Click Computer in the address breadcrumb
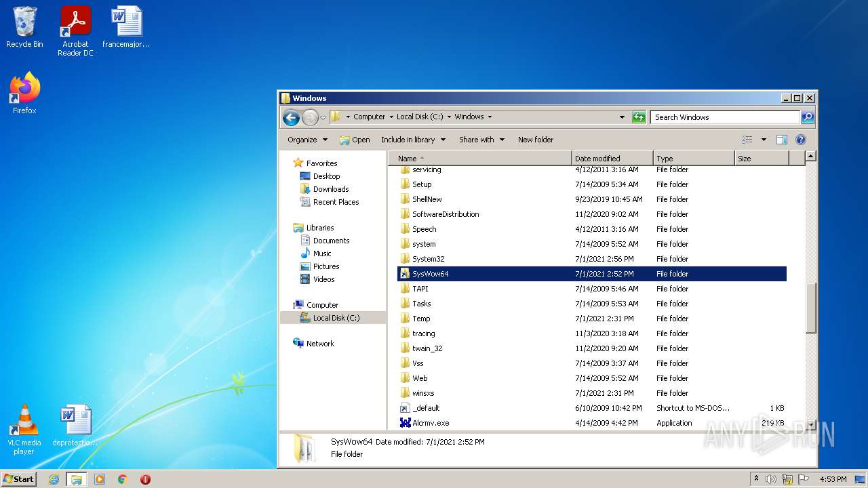Image resolution: width=868 pixels, height=488 pixels. (x=370, y=117)
